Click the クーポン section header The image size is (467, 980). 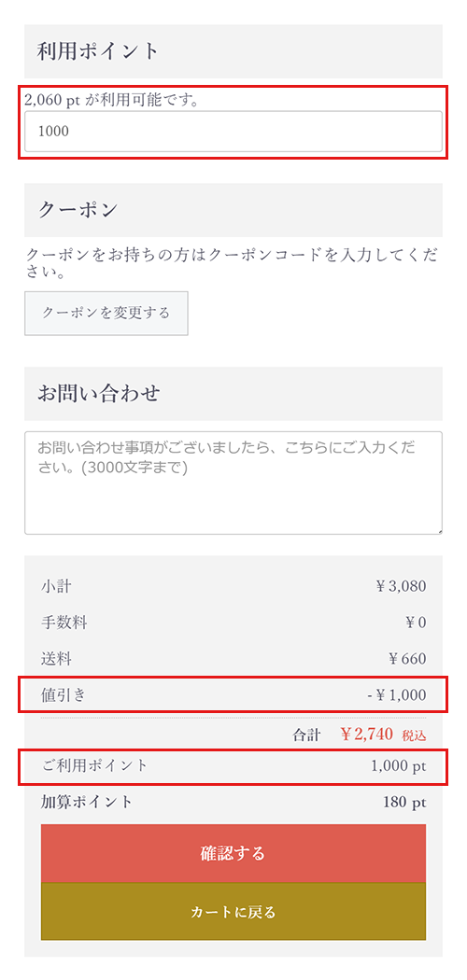(x=233, y=210)
